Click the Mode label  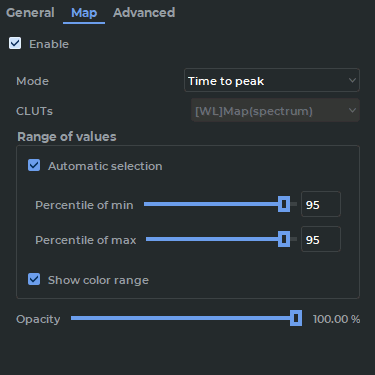[x=32, y=81]
